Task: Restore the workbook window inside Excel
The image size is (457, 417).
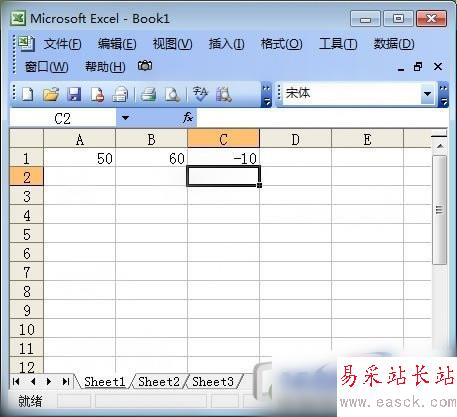Action: [x=418, y=67]
